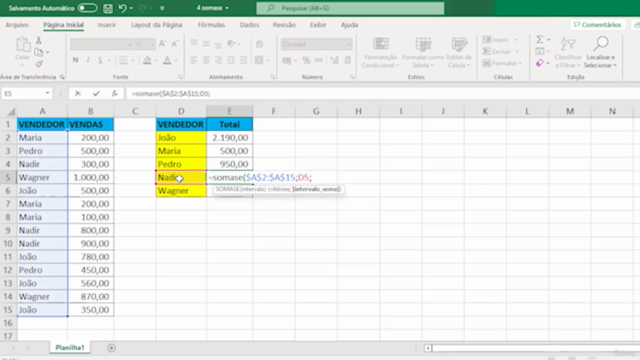Click inside the formula bar text
Viewport: 640px width, 360px height.
[x=171, y=93]
